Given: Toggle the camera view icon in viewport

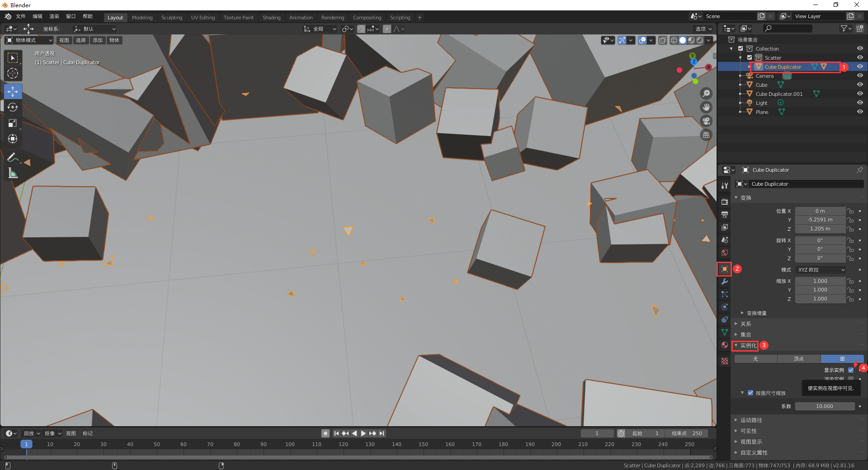Looking at the screenshot, I should pos(706,121).
